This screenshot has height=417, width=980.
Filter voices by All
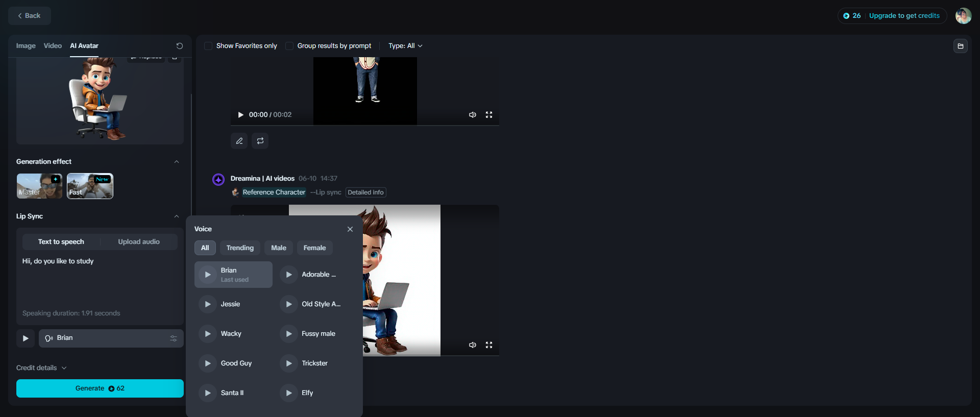(x=205, y=248)
